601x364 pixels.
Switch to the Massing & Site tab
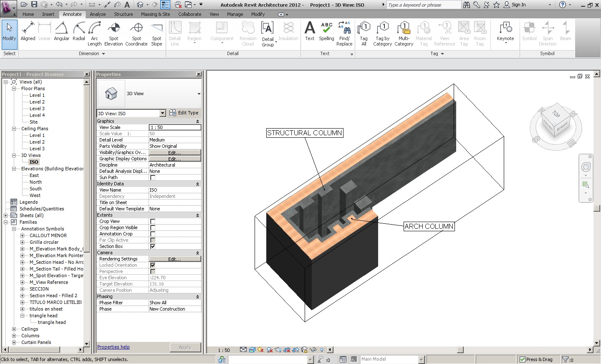pyautogui.click(x=155, y=14)
